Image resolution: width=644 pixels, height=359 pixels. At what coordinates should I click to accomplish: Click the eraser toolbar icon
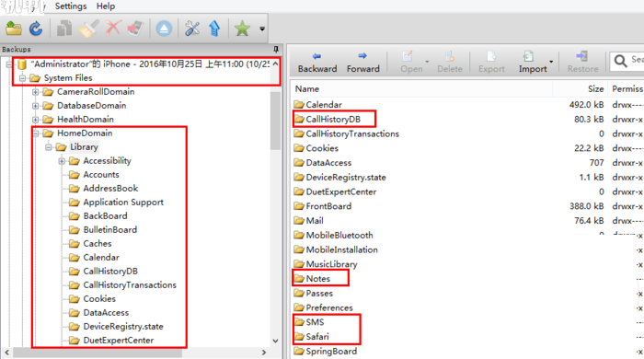click(x=135, y=29)
